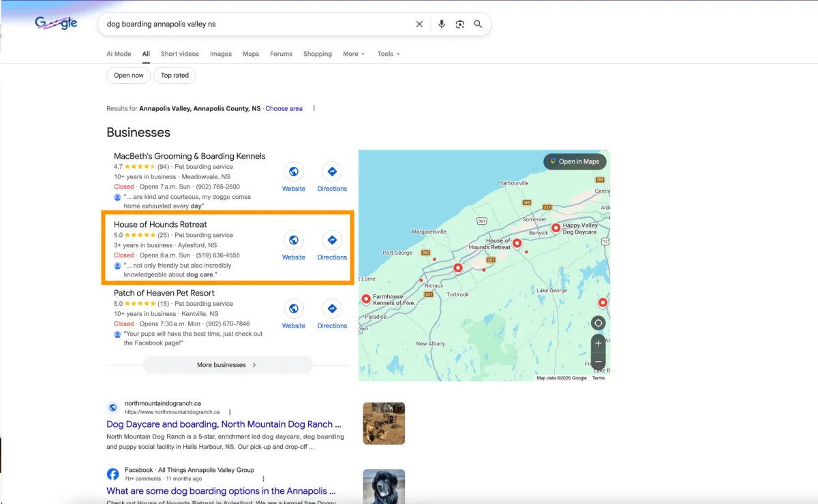818x504 pixels.
Task: Get directions to MacBeth's Grooming & Boarding
Action: (332, 172)
